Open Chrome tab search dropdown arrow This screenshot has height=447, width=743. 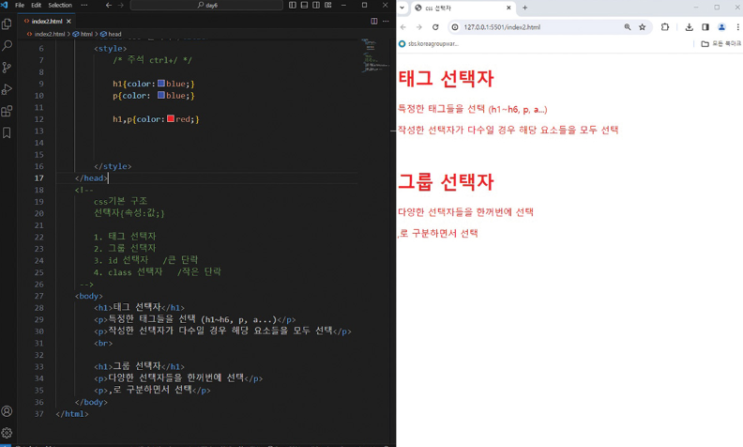(x=402, y=8)
